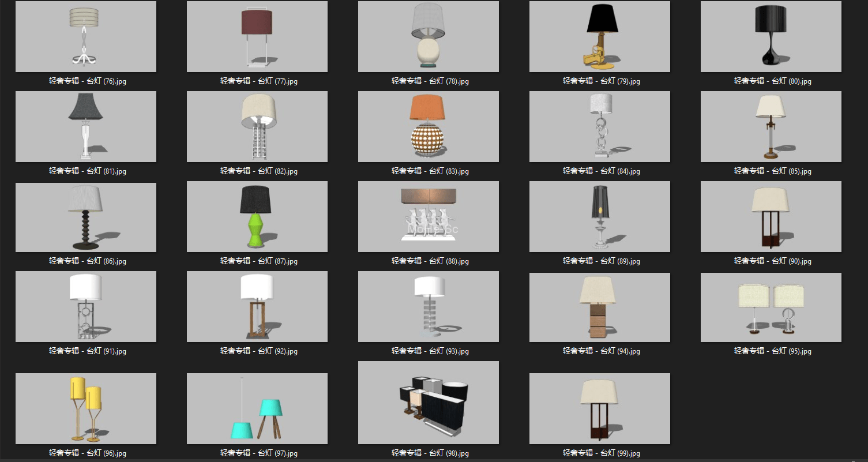The height and width of the screenshot is (462, 868).
Task: Open the glossy black lamp 台灯 (80).jpg
Action: (771, 36)
